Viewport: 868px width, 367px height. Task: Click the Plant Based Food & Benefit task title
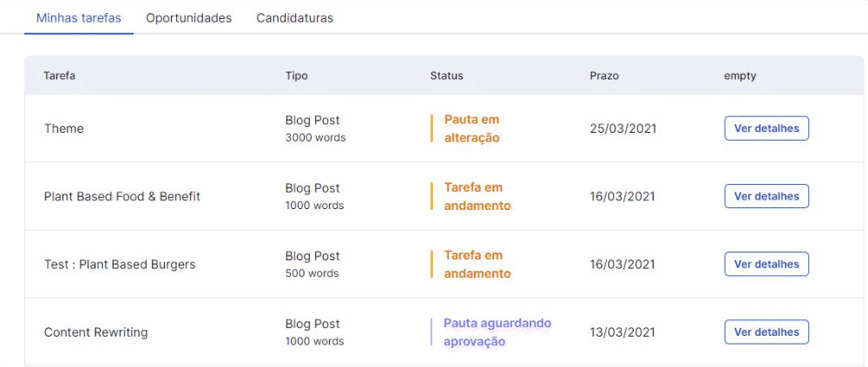[x=122, y=196]
